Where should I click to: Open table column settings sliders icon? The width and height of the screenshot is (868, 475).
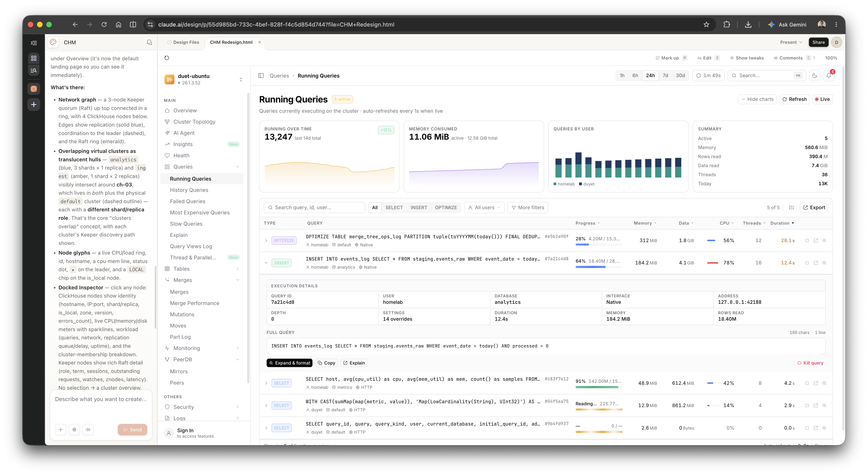(x=791, y=208)
